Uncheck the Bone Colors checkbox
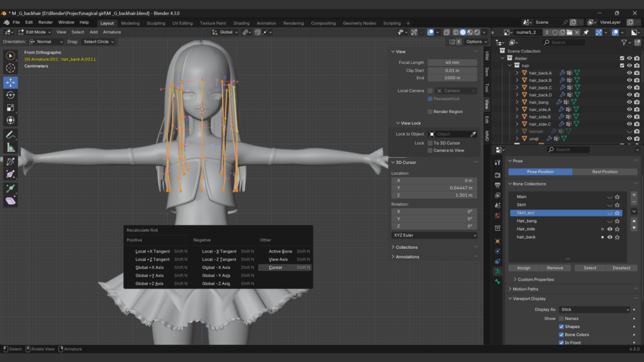The width and height of the screenshot is (644, 362). 562,334
